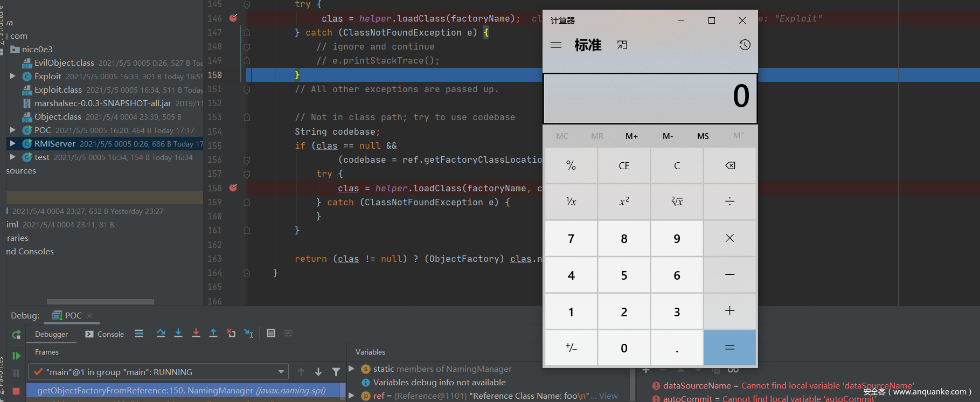Screen dimensions: 980x402
Task: Expand the static members of NamingManager node
Action: pyautogui.click(x=352, y=369)
